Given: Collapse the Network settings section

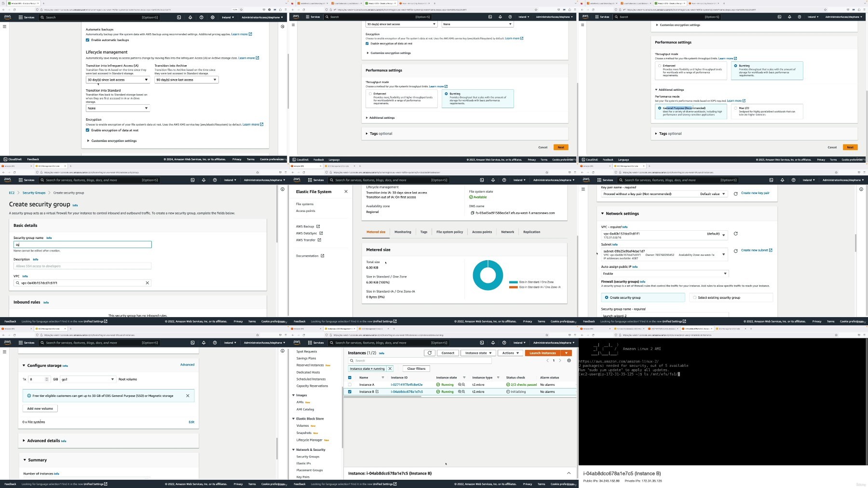Looking at the screenshot, I should (602, 213).
